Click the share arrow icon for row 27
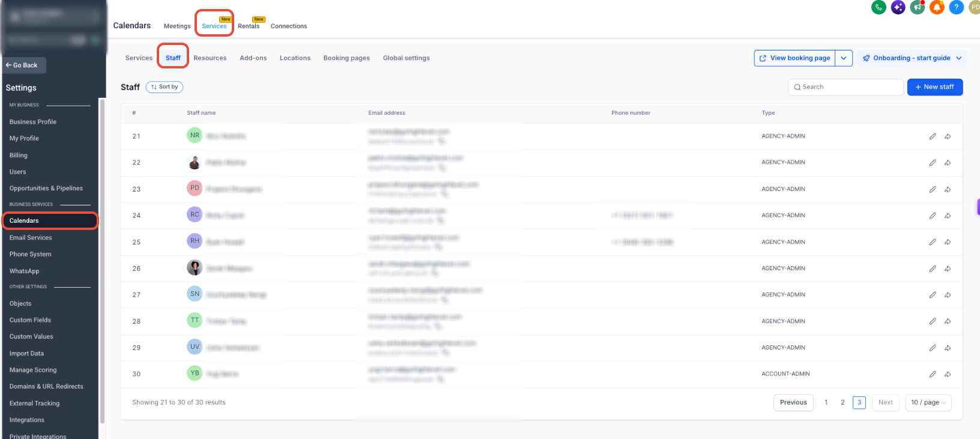Image resolution: width=980 pixels, height=439 pixels. 948,295
